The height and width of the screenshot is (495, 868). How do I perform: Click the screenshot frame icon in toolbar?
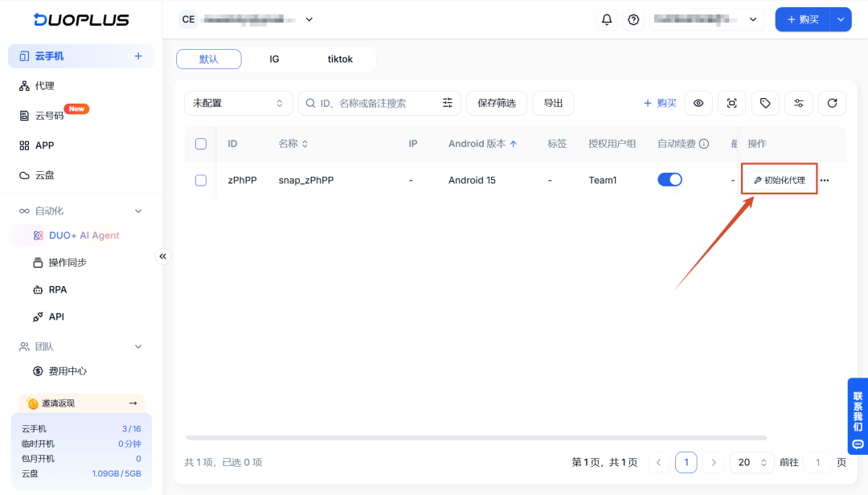tap(732, 103)
